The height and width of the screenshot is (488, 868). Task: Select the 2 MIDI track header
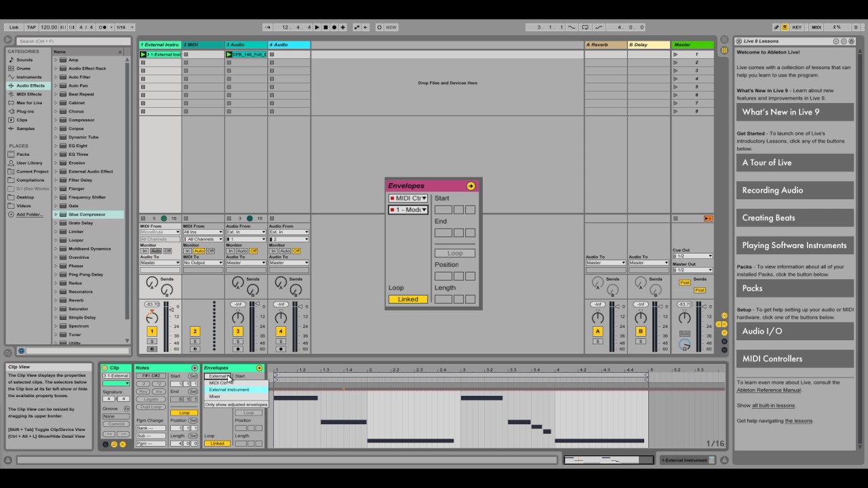[x=203, y=45]
